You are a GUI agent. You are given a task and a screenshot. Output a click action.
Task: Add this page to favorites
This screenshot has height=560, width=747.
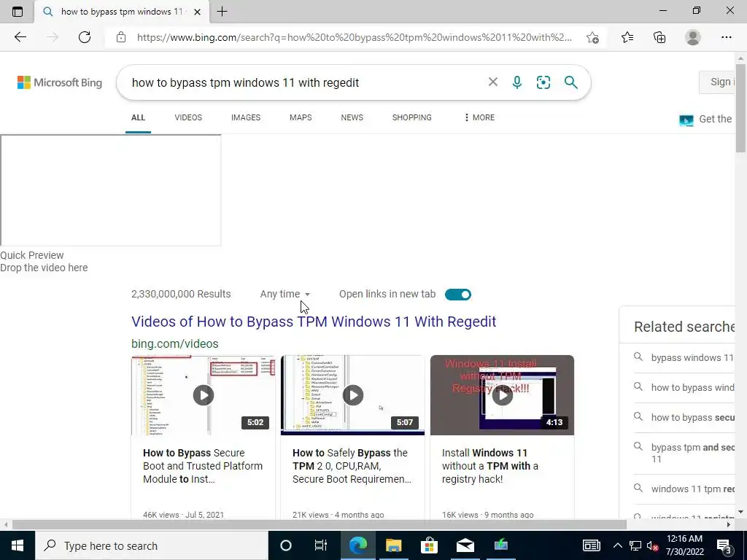592,37
